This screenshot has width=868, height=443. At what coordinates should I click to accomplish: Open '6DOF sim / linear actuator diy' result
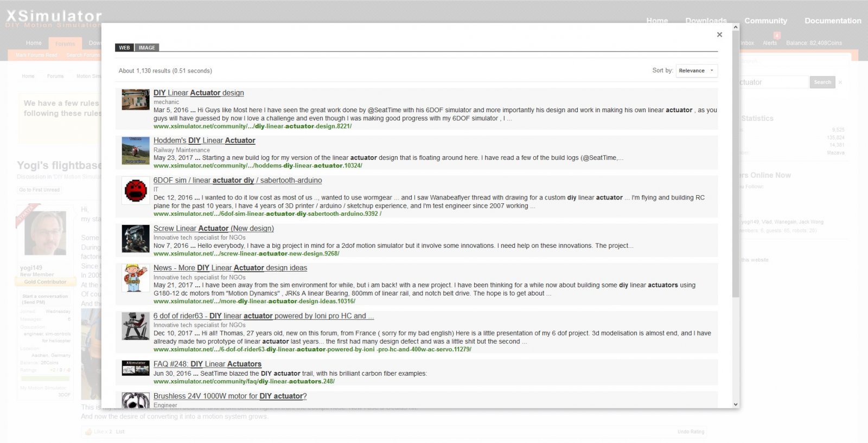238,181
